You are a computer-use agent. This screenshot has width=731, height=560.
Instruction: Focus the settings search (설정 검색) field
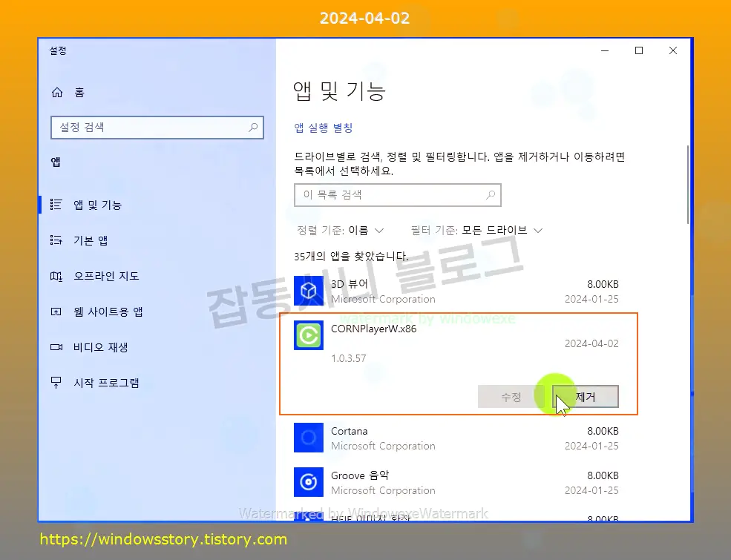coord(157,127)
